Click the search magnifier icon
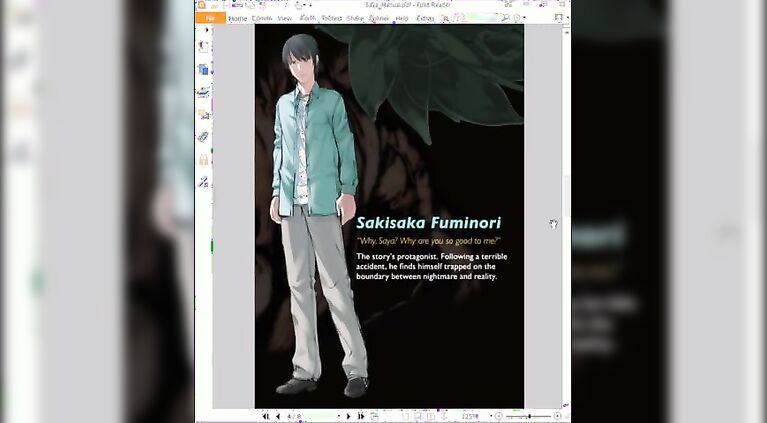 (x=506, y=18)
